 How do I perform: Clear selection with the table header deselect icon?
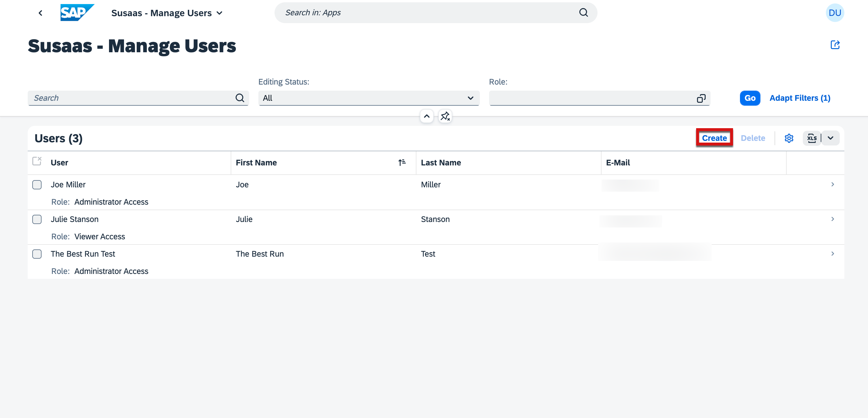click(x=37, y=161)
